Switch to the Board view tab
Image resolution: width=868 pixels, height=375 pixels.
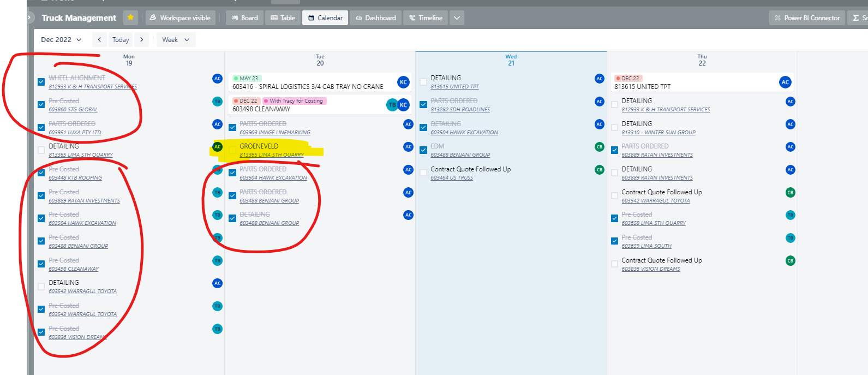pos(244,18)
